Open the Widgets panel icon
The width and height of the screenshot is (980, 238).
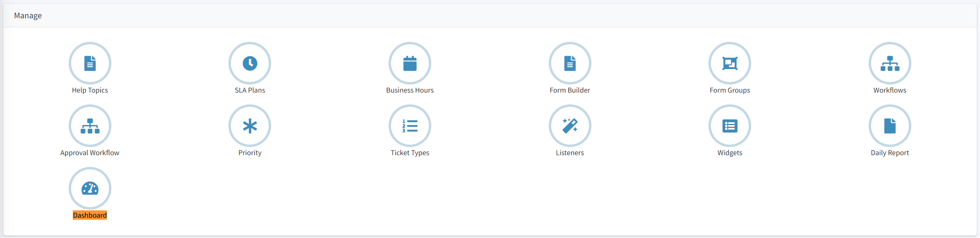coord(730,126)
